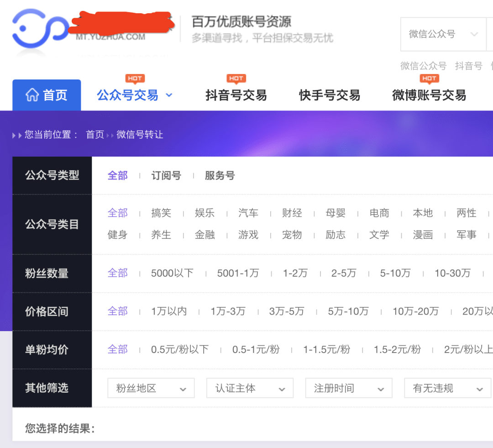The width and height of the screenshot is (493, 448).
Task: Choose the 军事 category filter
Action: (x=467, y=235)
